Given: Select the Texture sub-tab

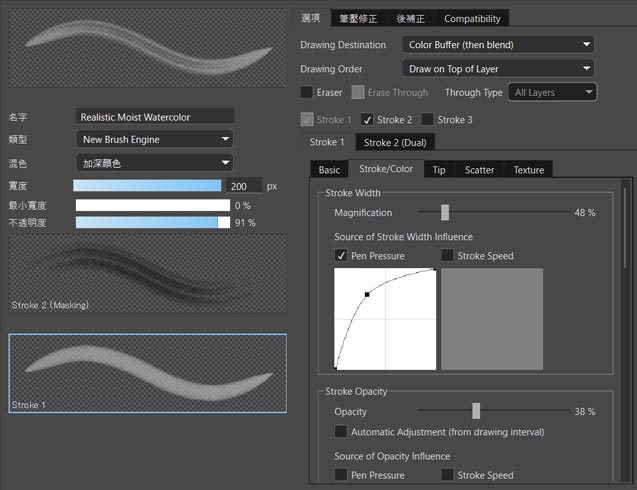Looking at the screenshot, I should pos(528,170).
